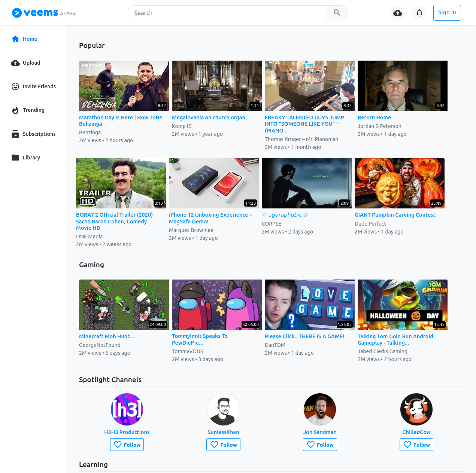476x473 pixels.
Task: Click 'GIANT Pumpkin Carving Contest' title link
Action: click(395, 215)
